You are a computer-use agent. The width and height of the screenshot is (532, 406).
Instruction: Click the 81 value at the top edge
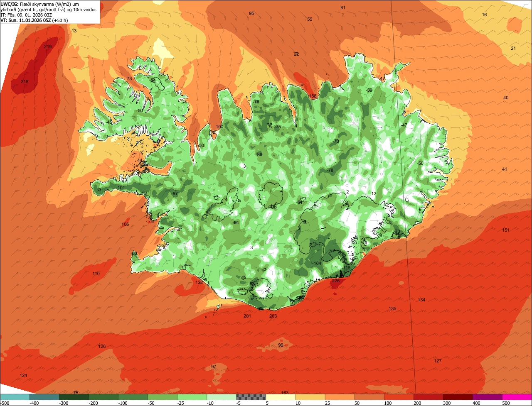(343, 7)
